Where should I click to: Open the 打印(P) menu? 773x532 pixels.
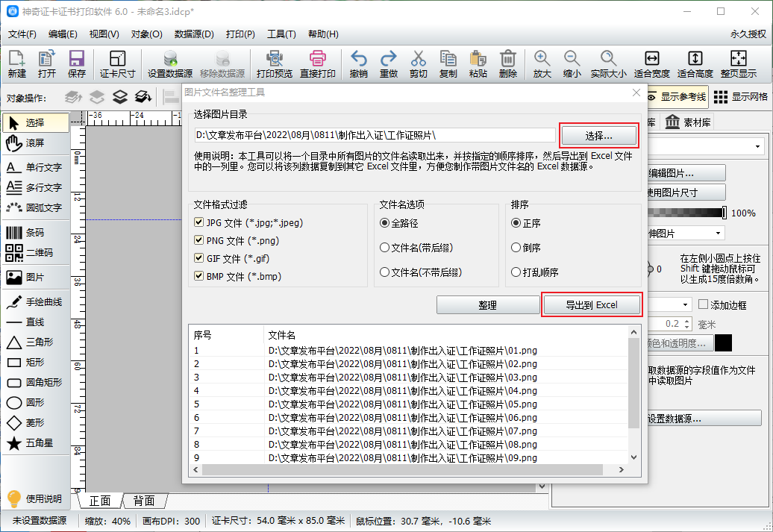tap(240, 34)
